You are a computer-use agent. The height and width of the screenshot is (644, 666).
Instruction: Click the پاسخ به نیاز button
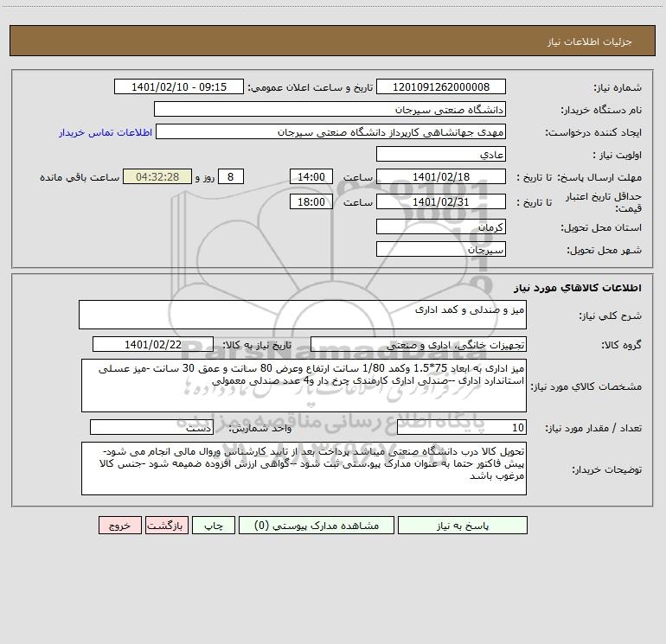click(463, 526)
